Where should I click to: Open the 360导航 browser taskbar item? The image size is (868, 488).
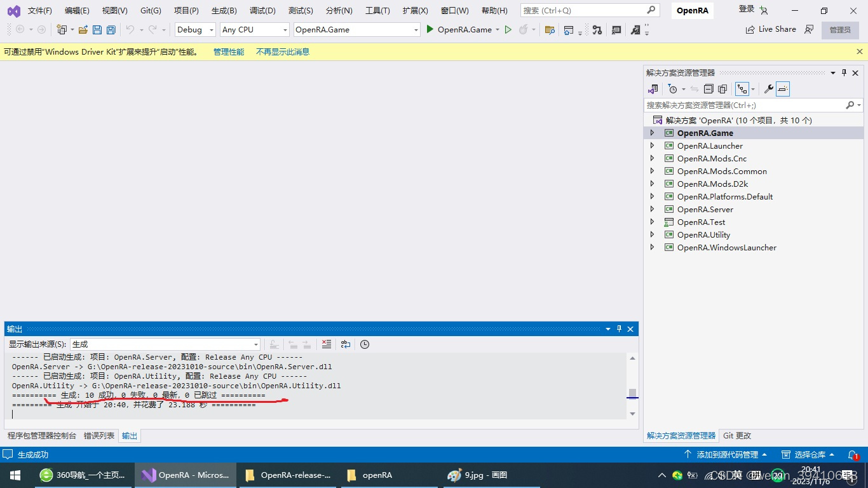(x=83, y=475)
